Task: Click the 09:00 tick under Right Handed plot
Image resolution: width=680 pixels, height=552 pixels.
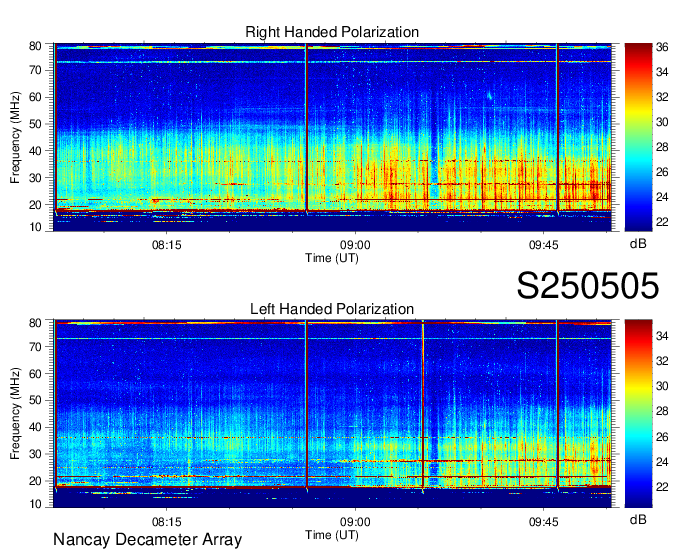Action: (x=355, y=245)
